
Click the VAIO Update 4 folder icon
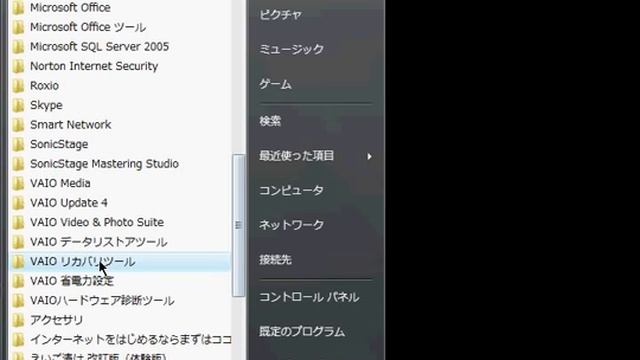pyautogui.click(x=18, y=204)
